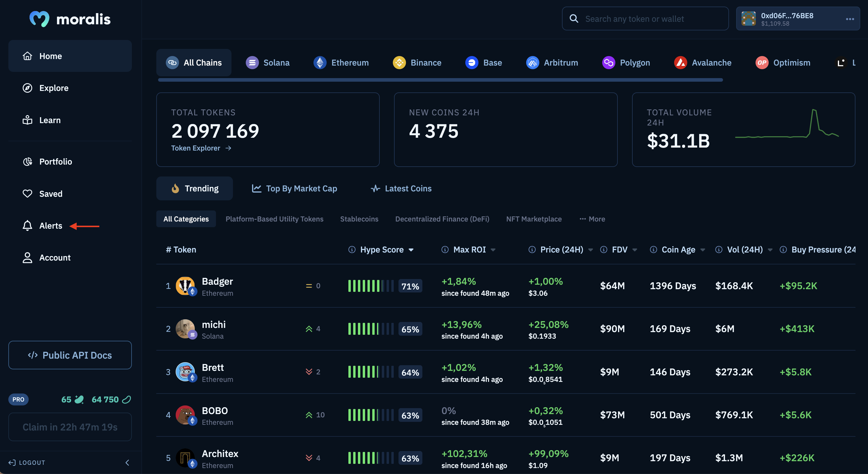
Task: Switch to Latest Coins tab
Action: point(401,188)
